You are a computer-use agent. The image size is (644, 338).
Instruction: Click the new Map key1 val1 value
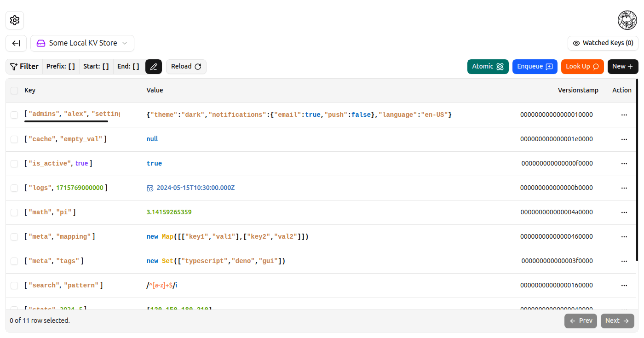pyautogui.click(x=227, y=237)
